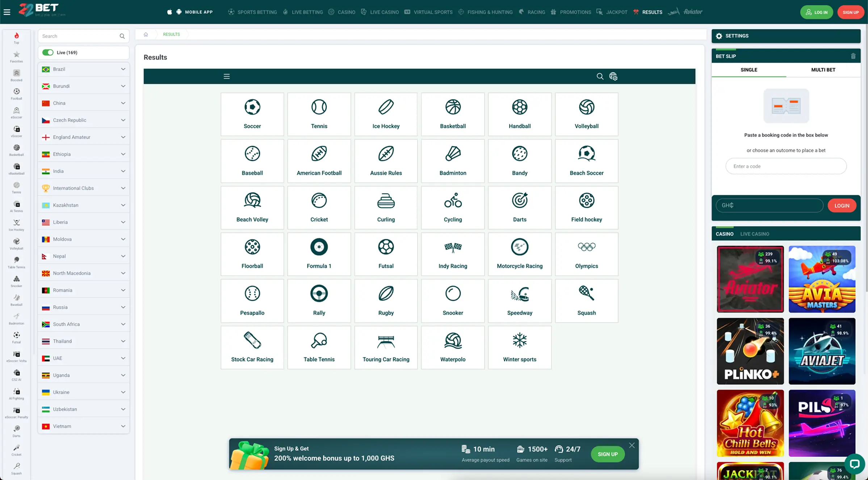868x480 pixels.
Task: Click the Results breadcrumb link
Action: 171,34
